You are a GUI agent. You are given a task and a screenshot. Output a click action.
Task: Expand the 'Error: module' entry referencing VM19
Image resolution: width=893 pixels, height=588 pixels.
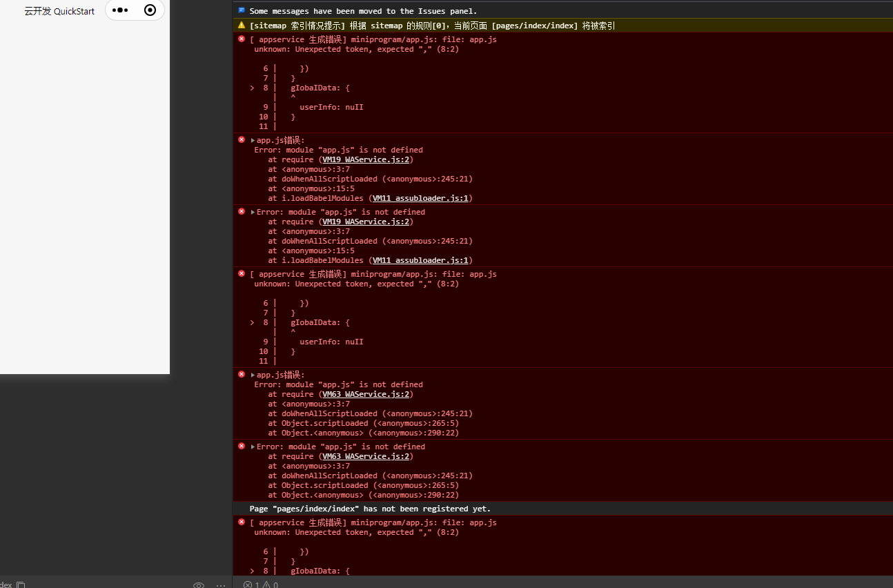[x=253, y=212]
